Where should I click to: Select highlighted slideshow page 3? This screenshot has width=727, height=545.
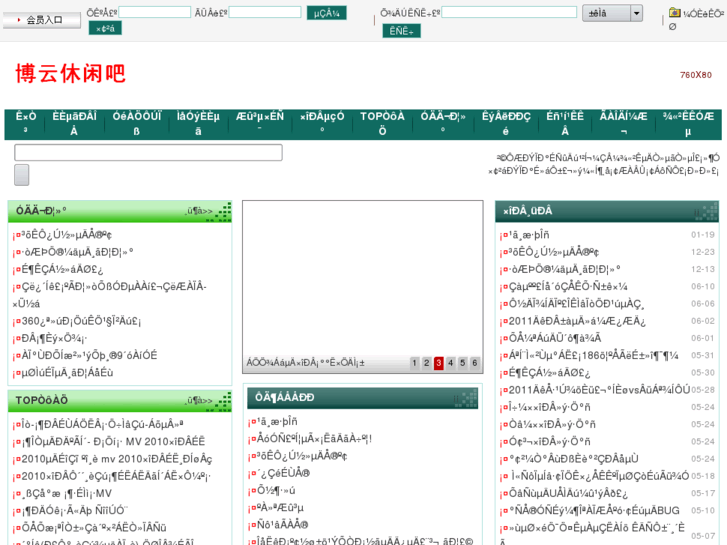pyautogui.click(x=439, y=363)
